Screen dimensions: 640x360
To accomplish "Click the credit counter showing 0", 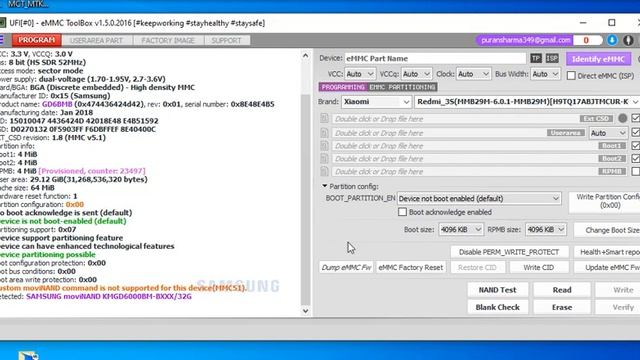I will tap(587, 40).
